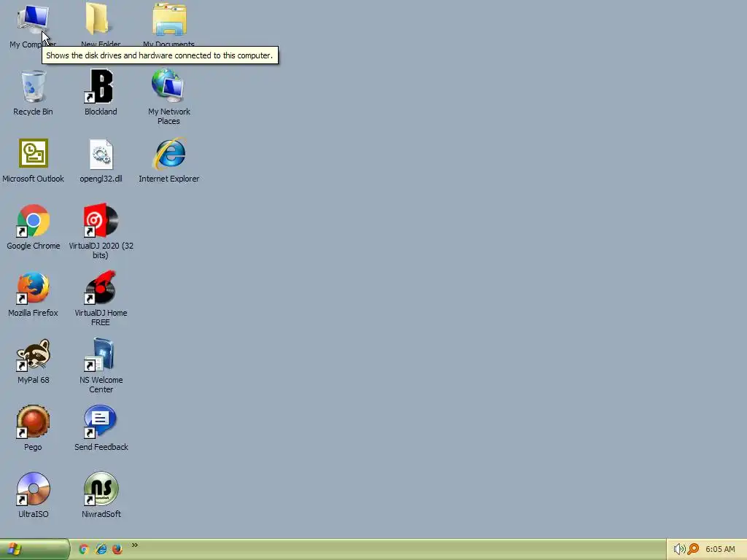Select the Microsoft Outlook icon

click(34, 153)
